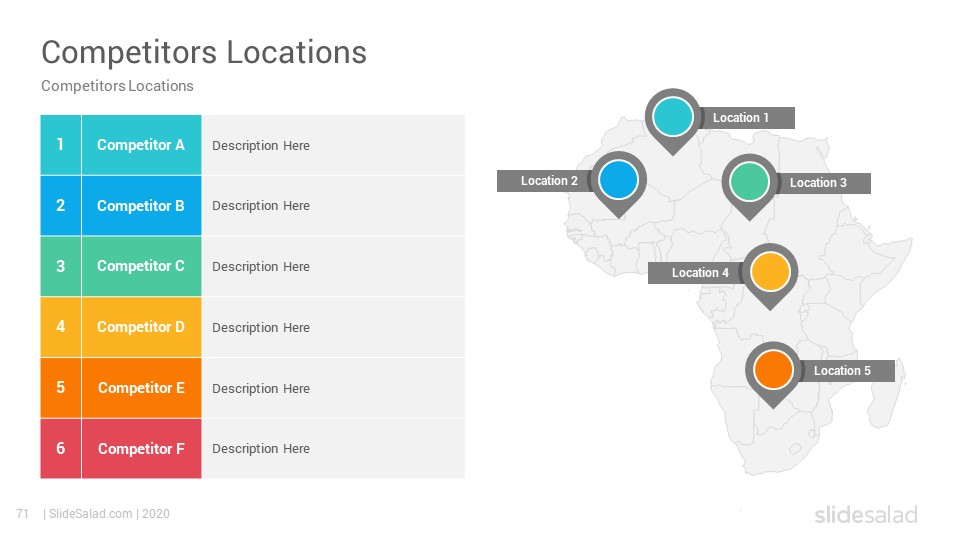Select the Location 4 label
This screenshot has height=540, width=960.
(696, 272)
